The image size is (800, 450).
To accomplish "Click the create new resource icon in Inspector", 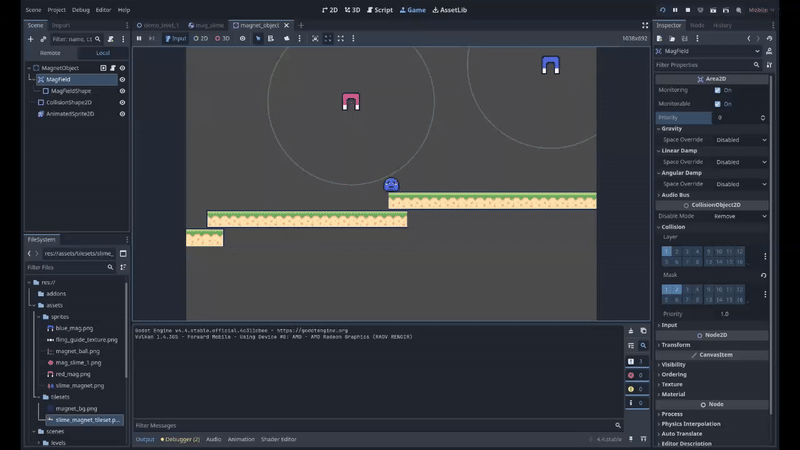I will (x=659, y=38).
